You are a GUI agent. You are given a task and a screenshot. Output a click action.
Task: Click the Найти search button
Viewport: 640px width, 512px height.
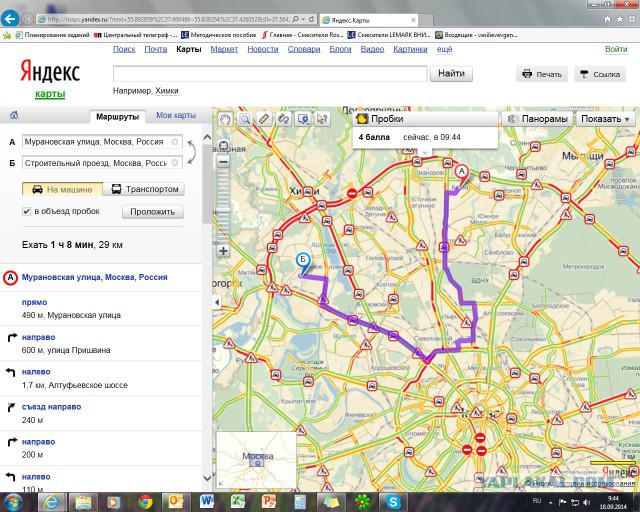(451, 73)
